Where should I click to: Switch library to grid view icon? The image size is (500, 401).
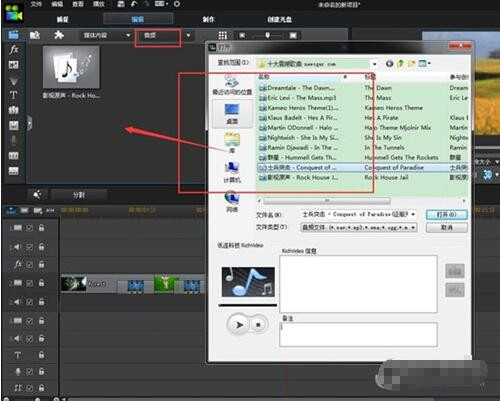223,35
